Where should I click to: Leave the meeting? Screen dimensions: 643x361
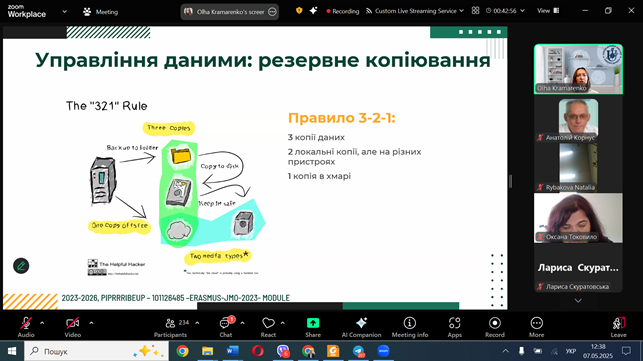coord(618,327)
